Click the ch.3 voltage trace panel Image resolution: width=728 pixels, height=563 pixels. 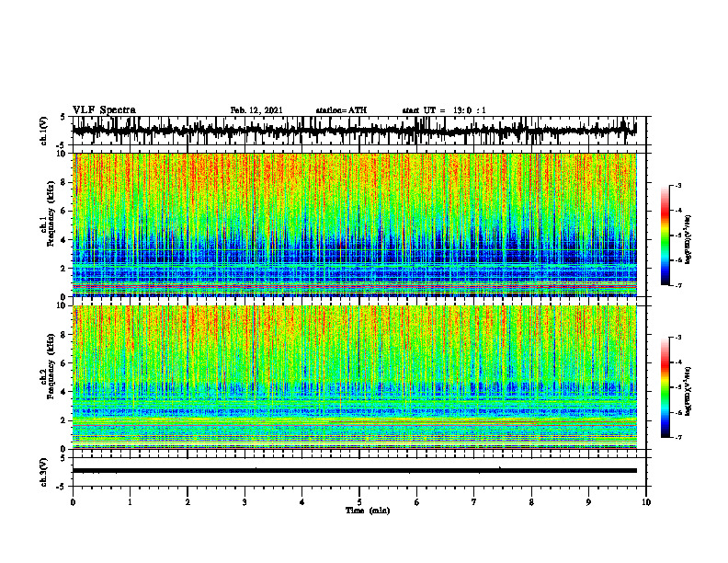[x=358, y=472]
